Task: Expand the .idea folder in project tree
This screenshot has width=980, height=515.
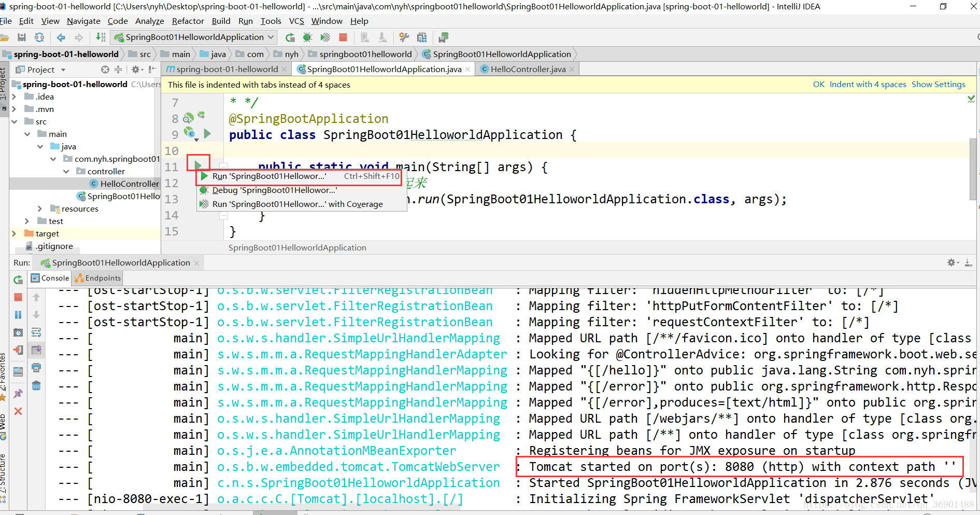Action: point(14,96)
